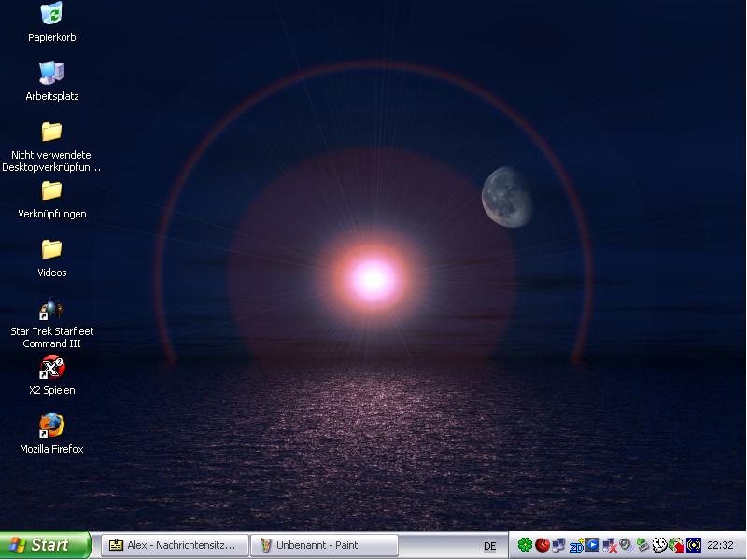
Task: Open the DE language bar selector
Action: coord(489,546)
